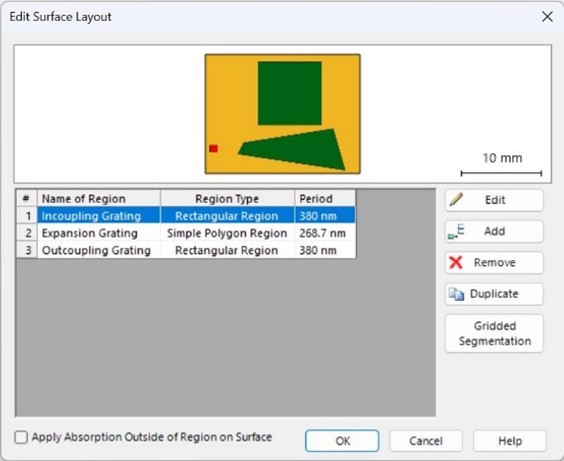
Task: Click the Duplicate pages icon
Action: [456, 294]
